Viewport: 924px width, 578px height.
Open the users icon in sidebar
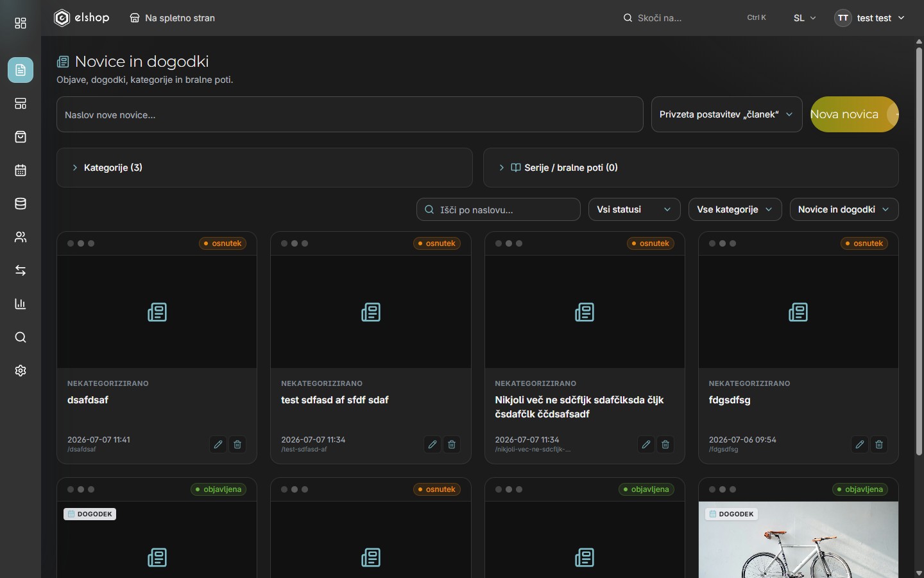[21, 237]
